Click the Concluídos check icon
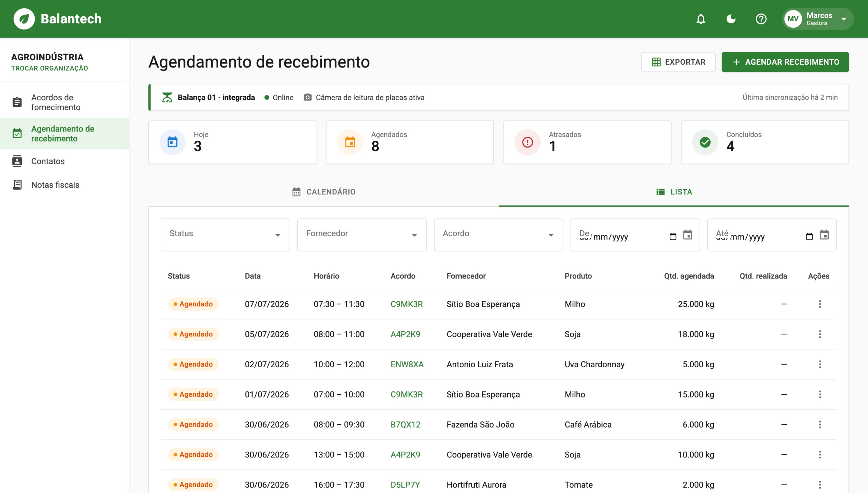The image size is (868, 493). pyautogui.click(x=705, y=142)
